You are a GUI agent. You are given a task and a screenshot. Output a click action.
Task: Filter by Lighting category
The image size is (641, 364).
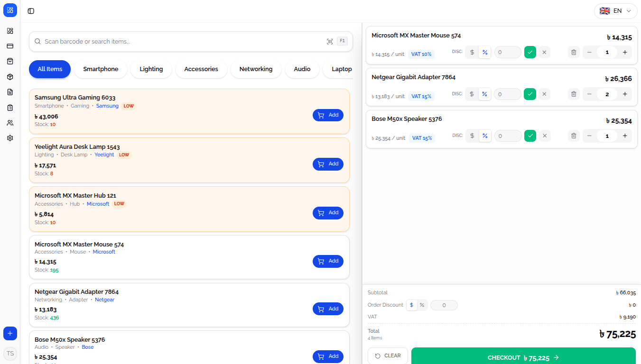click(x=151, y=69)
